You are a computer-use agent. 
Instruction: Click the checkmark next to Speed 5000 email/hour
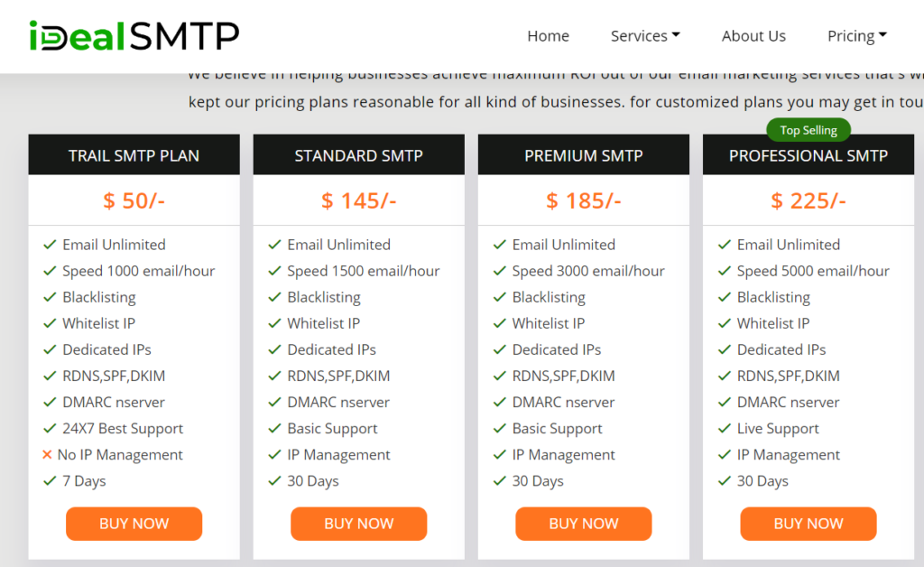pyautogui.click(x=724, y=271)
